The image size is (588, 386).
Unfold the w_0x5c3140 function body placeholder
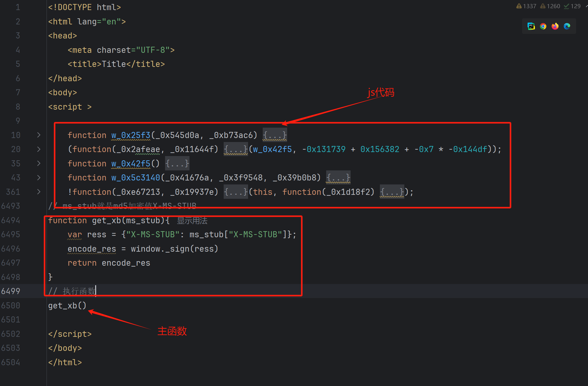point(338,177)
